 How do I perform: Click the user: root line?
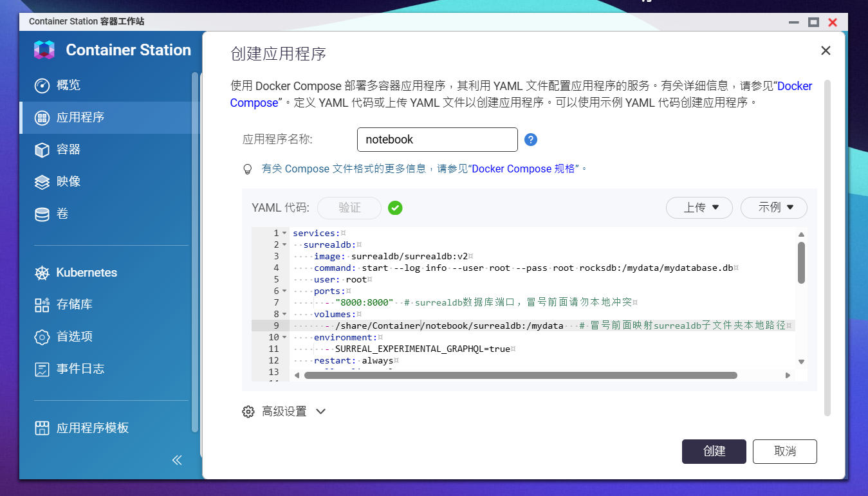tap(343, 280)
